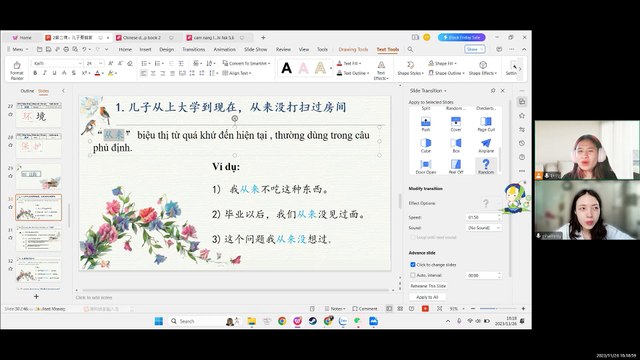
Task: Click the Rehearse This Slide button
Action: pyautogui.click(x=428, y=286)
